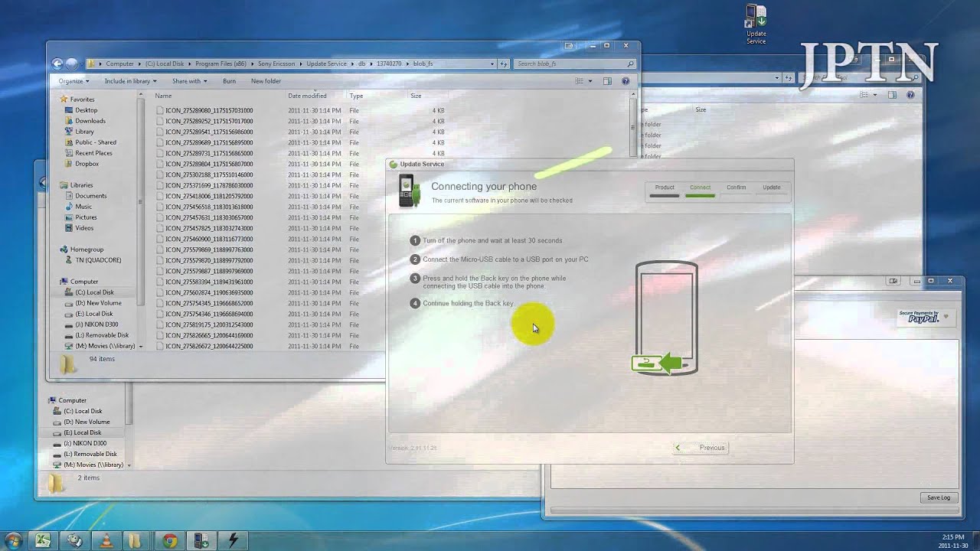Click the refresh button beside the blob_fs address bar
The width and height of the screenshot is (980, 551).
[502, 64]
